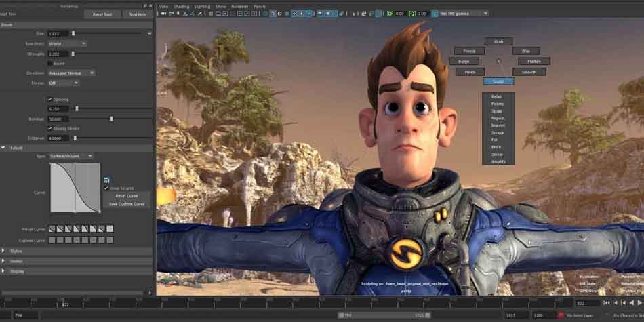Screen dimensions: 644x322
Task: Toggle the film gate icon
Action: 218,13
